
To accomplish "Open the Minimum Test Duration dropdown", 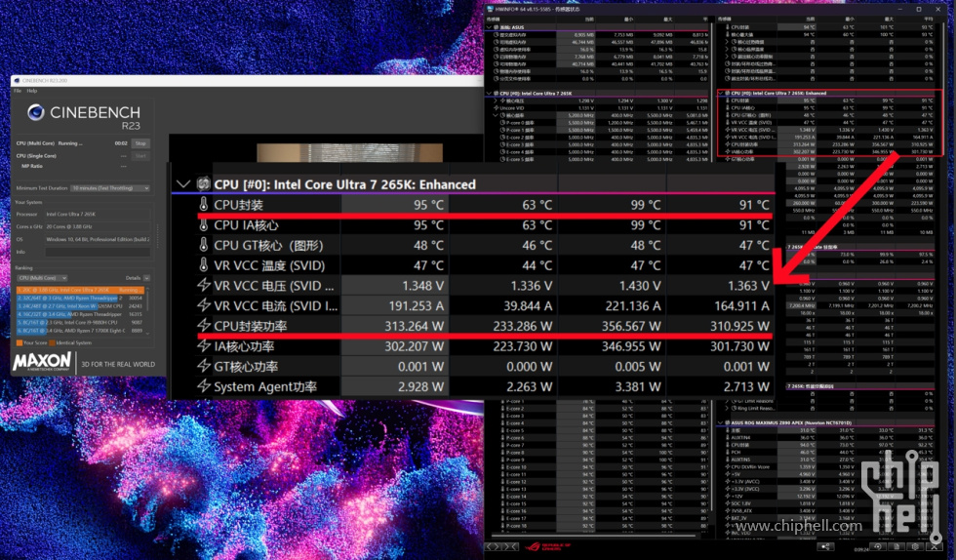I will point(110,188).
